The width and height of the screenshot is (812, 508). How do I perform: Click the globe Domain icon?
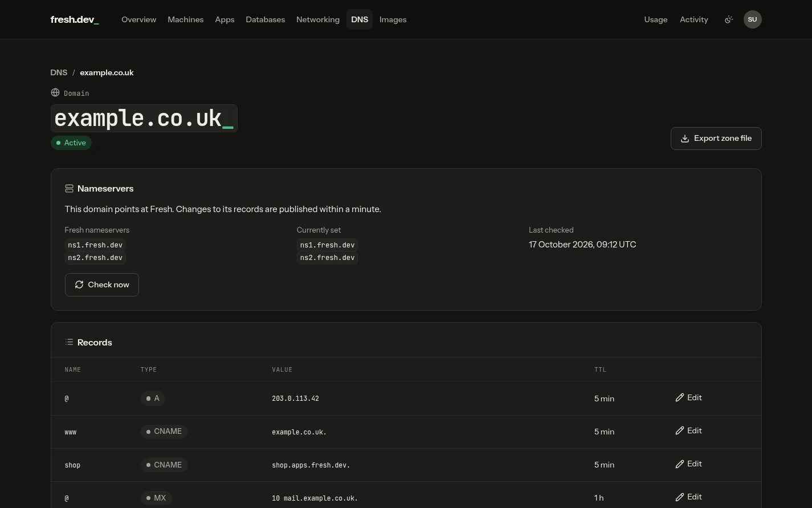click(55, 92)
